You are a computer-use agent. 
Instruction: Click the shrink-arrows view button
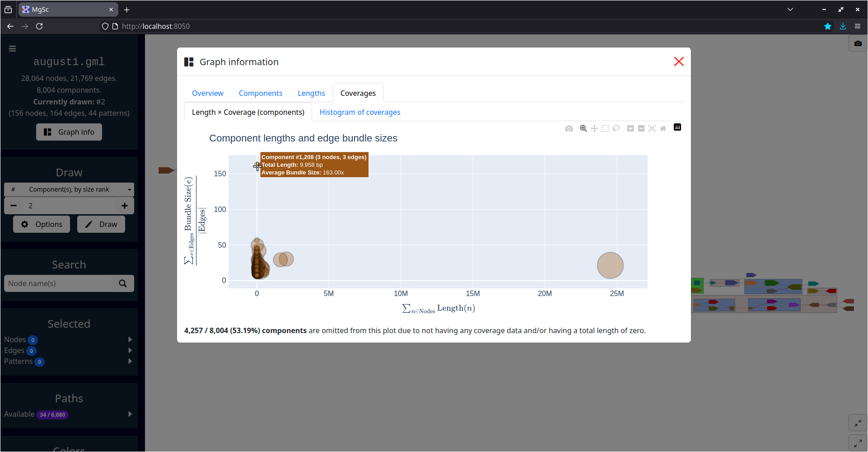[x=858, y=423]
